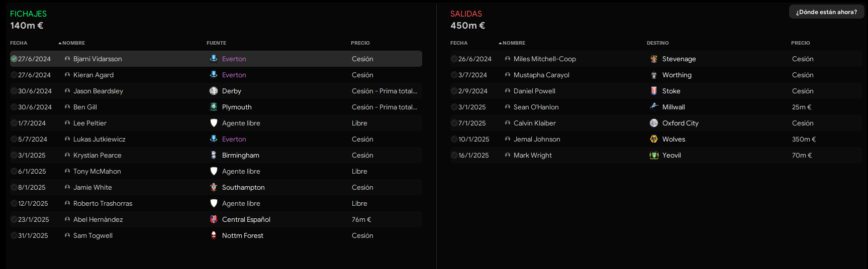868x269 pixels.
Task: Sort departures by the NOMBRE column header
Action: click(514, 43)
